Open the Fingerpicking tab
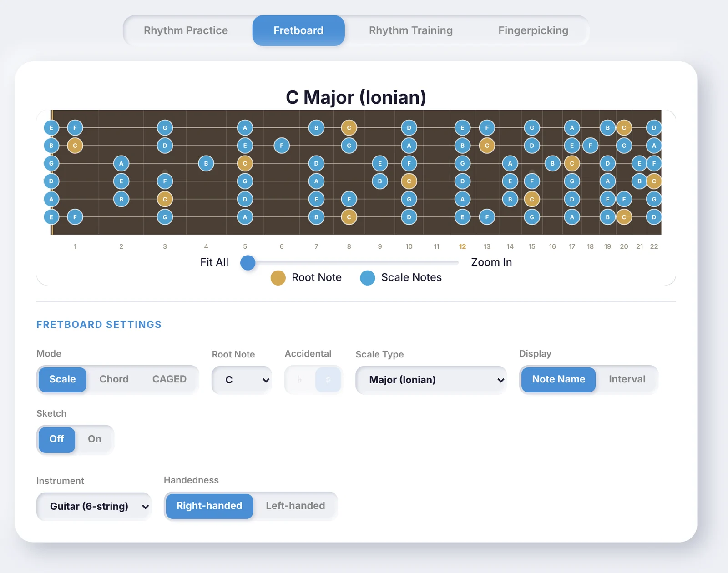The image size is (728, 573). [533, 30]
